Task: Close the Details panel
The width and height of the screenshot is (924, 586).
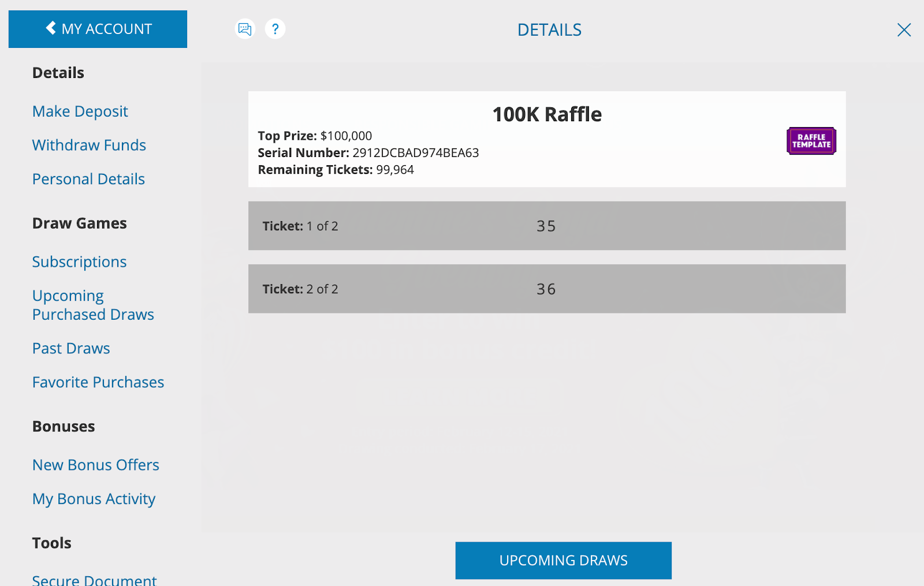Action: point(904,29)
